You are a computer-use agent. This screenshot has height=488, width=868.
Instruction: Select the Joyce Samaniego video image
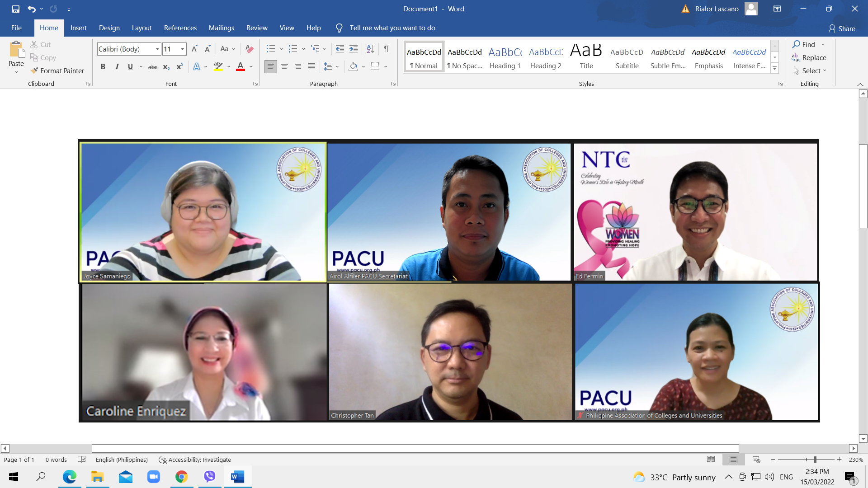203,212
